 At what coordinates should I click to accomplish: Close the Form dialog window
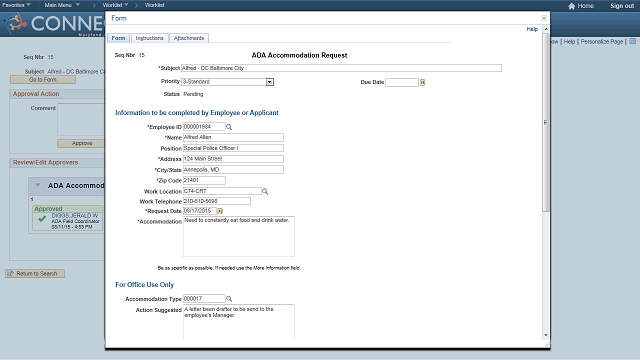point(544,18)
